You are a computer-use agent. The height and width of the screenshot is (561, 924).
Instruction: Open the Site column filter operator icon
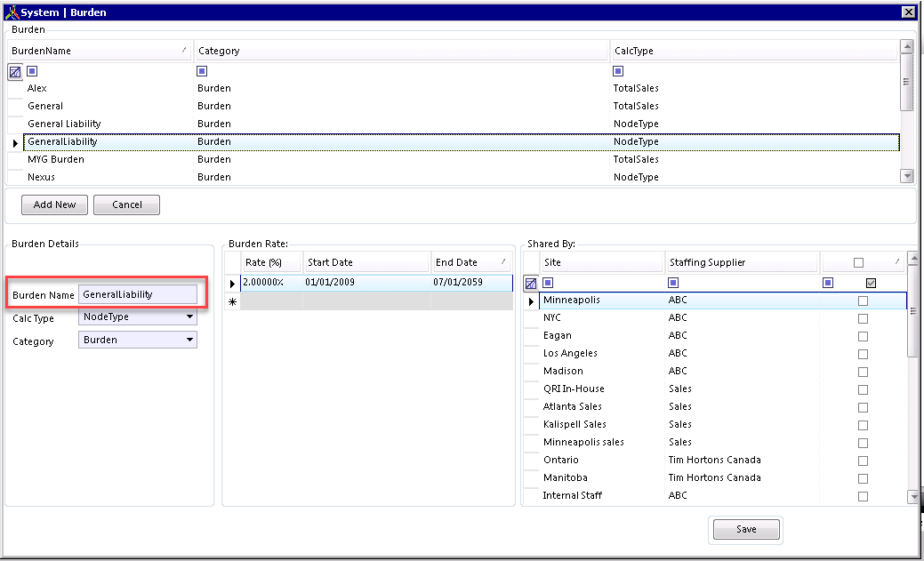pyautogui.click(x=548, y=284)
